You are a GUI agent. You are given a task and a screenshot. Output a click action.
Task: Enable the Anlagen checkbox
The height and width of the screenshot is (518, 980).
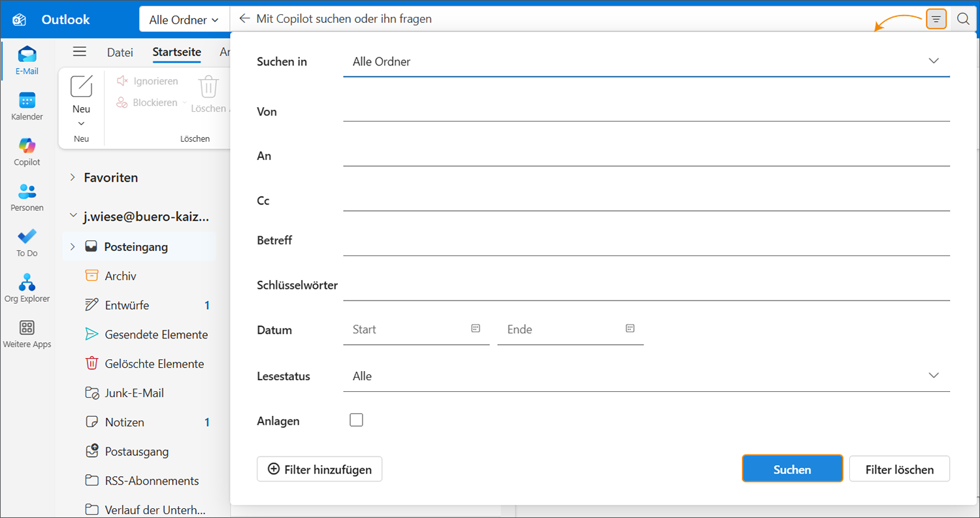click(356, 420)
